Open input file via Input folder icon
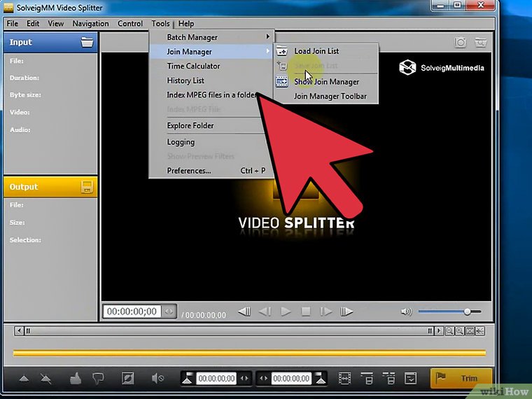The image size is (532, 399). [x=87, y=42]
